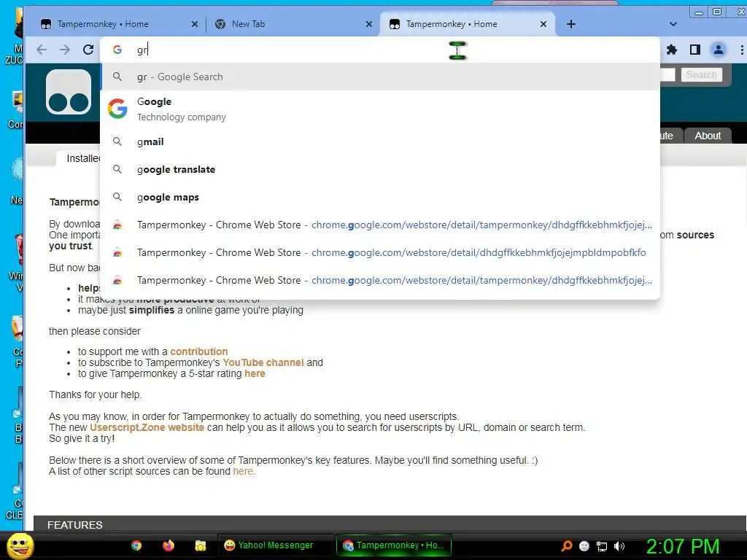Click the Google logo in the suggestion list
747x560 pixels.
pos(117,109)
